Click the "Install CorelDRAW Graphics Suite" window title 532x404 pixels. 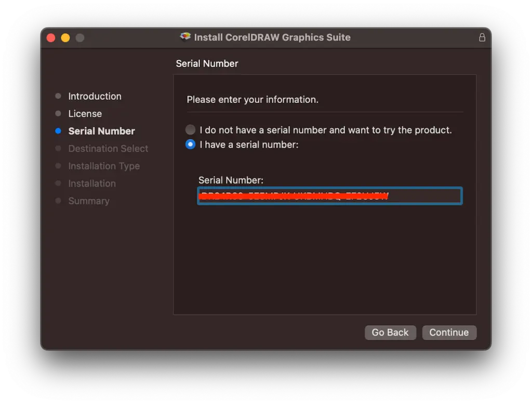pyautogui.click(x=272, y=37)
